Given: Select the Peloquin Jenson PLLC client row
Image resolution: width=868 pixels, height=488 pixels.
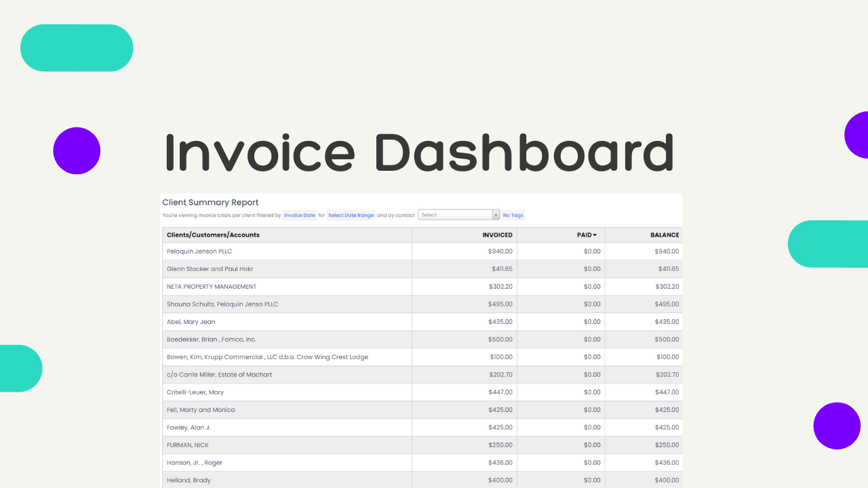Looking at the screenshot, I should coord(199,251).
